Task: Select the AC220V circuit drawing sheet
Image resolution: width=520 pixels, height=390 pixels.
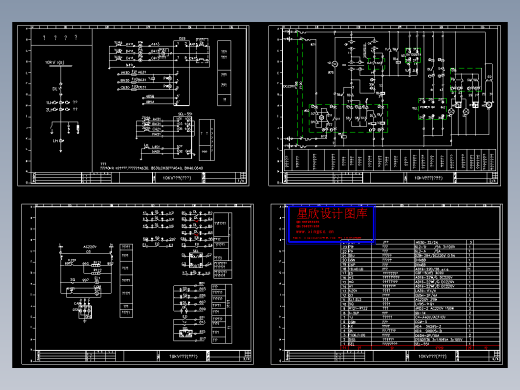Action: [137, 284]
